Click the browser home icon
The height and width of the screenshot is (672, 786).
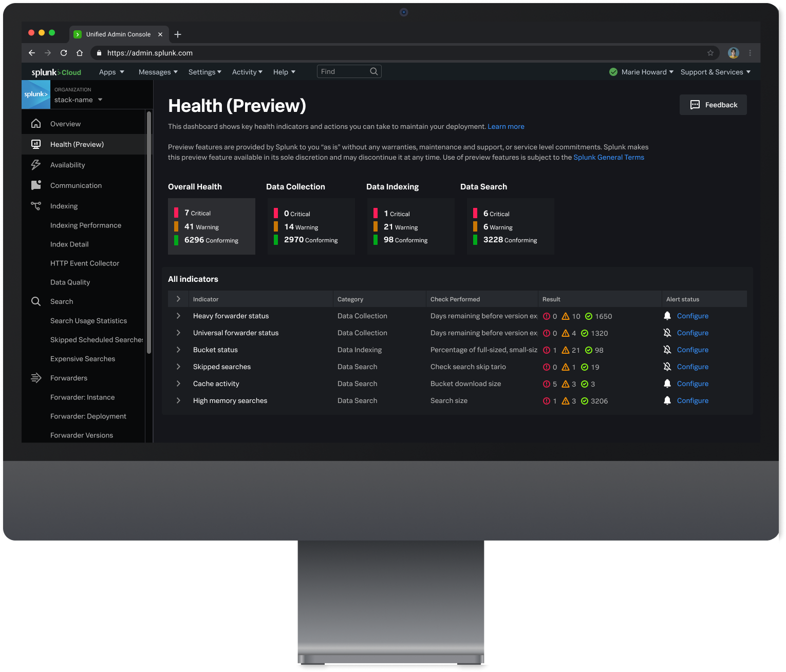[80, 53]
